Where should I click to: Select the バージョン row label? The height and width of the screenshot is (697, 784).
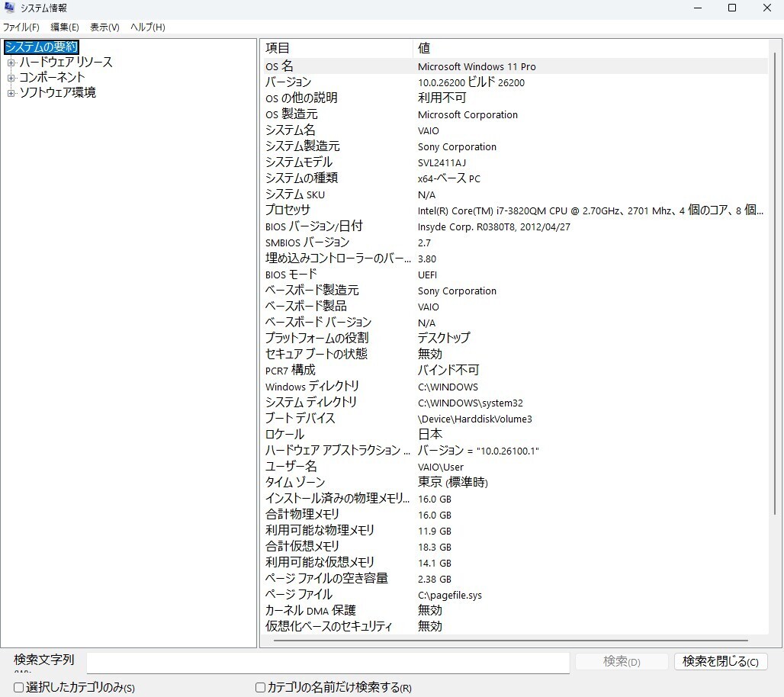288,82
